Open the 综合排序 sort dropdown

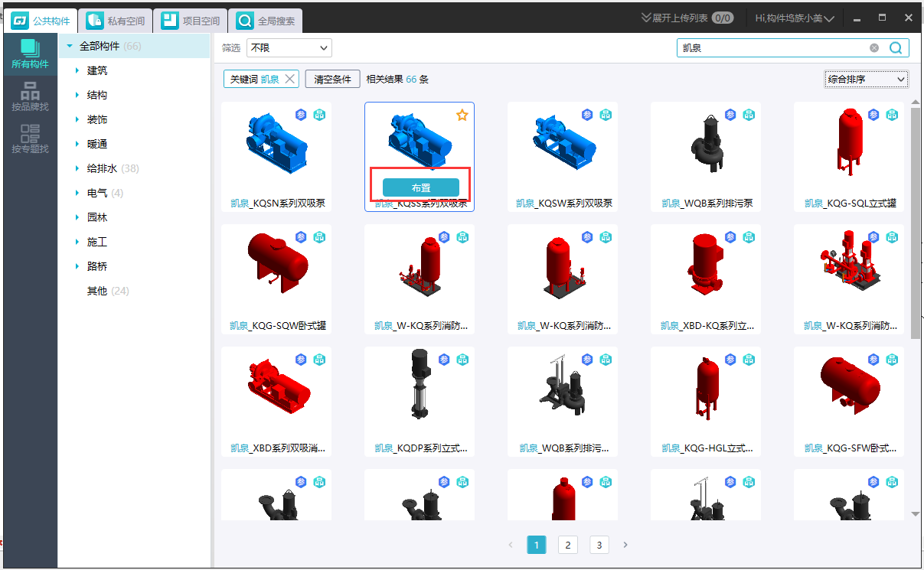867,79
